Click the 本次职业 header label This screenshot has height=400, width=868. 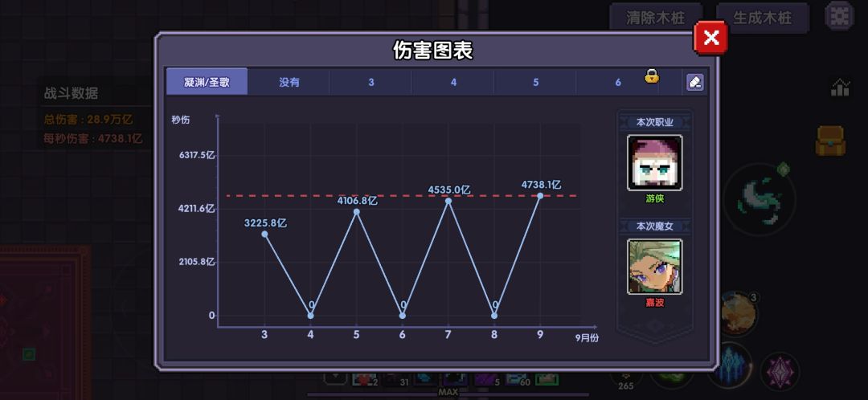point(654,123)
